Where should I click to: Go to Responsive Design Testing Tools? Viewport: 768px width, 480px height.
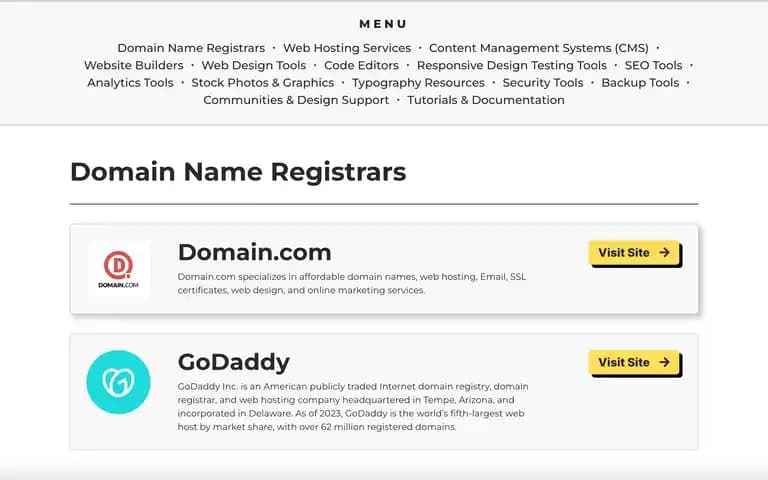(512, 65)
